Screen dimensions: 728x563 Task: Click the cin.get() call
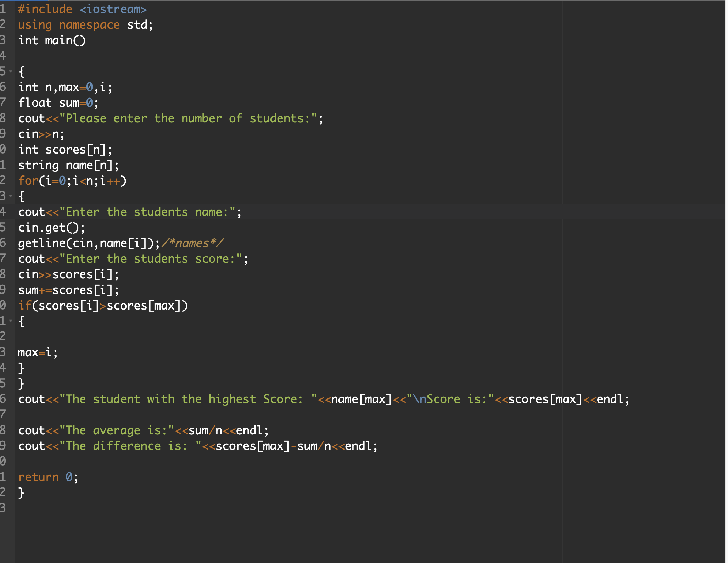pyautogui.click(x=51, y=227)
